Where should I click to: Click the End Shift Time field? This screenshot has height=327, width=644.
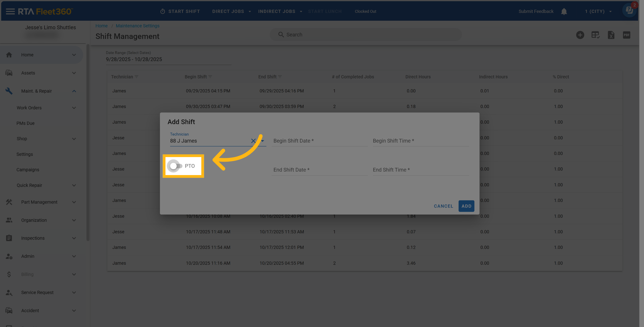pyautogui.click(x=420, y=170)
